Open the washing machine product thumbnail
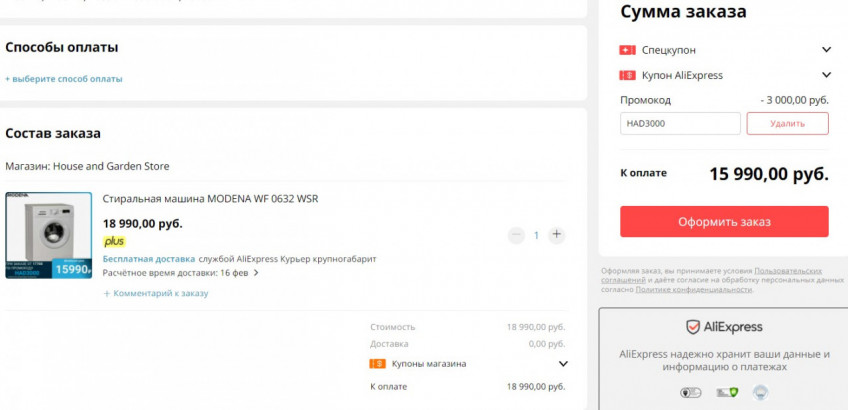 click(x=49, y=235)
